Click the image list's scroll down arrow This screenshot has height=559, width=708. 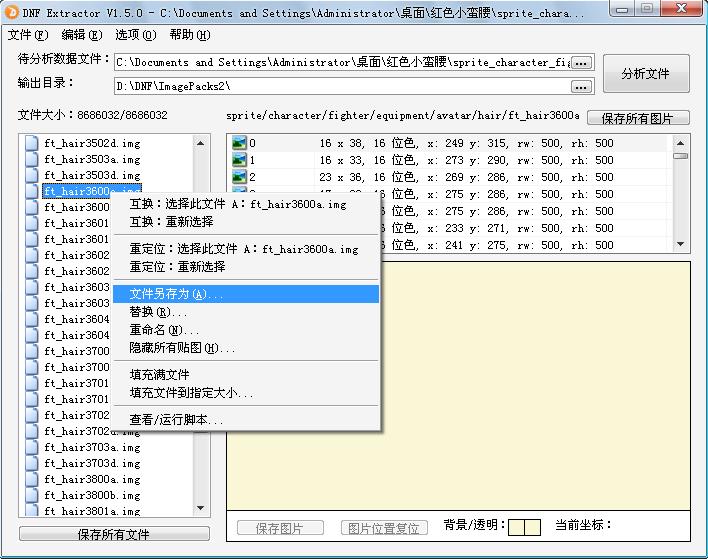click(x=680, y=244)
